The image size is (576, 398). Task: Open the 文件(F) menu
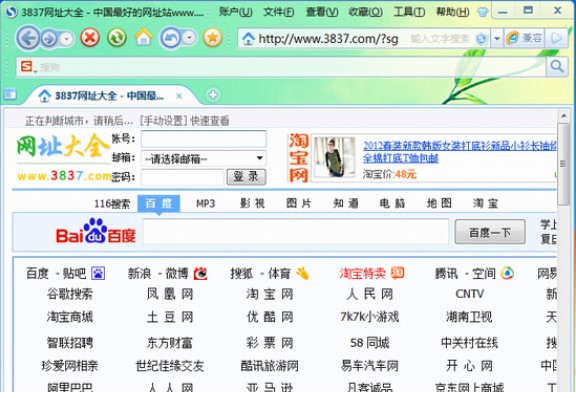pyautogui.click(x=279, y=12)
